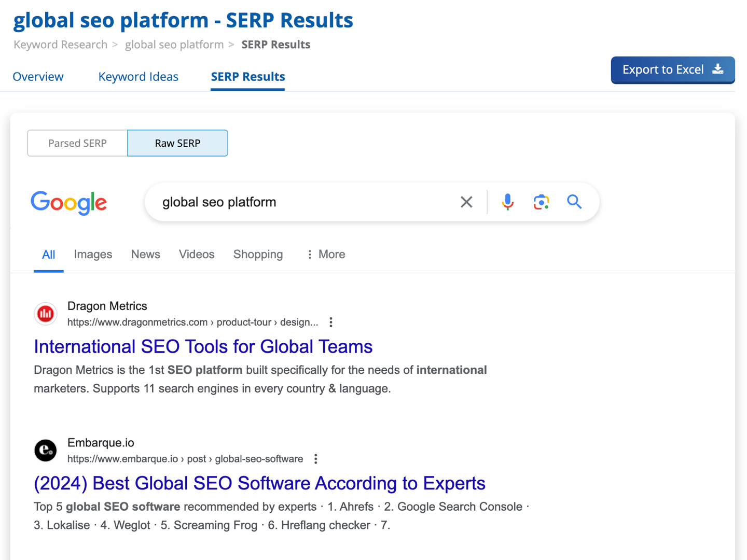Switch to Images results
The width and height of the screenshot is (747, 560).
pyautogui.click(x=93, y=255)
